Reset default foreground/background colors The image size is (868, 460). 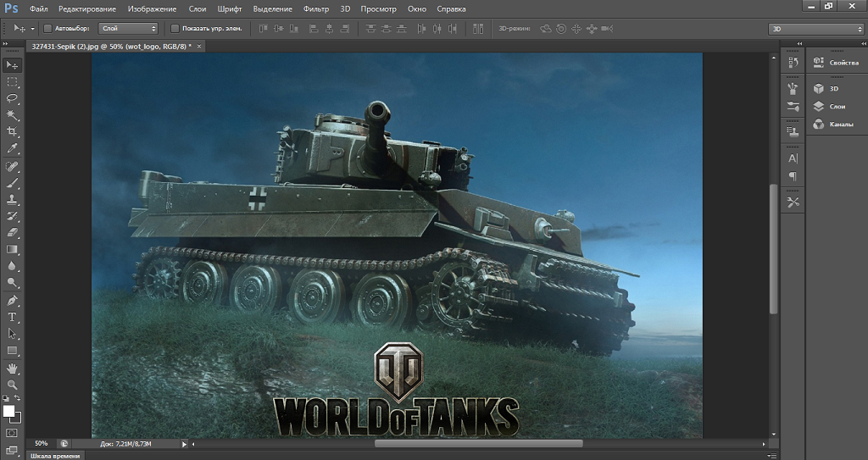pyautogui.click(x=6, y=398)
